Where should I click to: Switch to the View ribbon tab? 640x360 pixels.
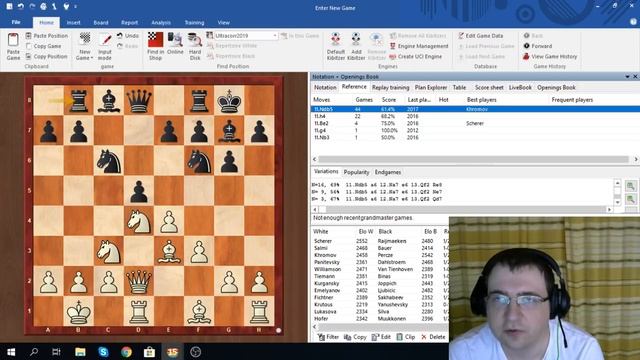pos(223,22)
